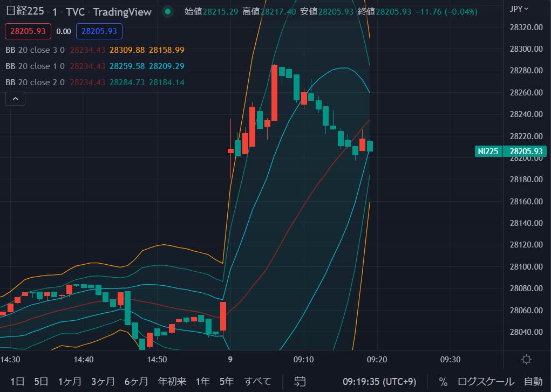Viewport: 551px width, 392px height.
Task: Click the green market status dot
Action: (x=168, y=11)
